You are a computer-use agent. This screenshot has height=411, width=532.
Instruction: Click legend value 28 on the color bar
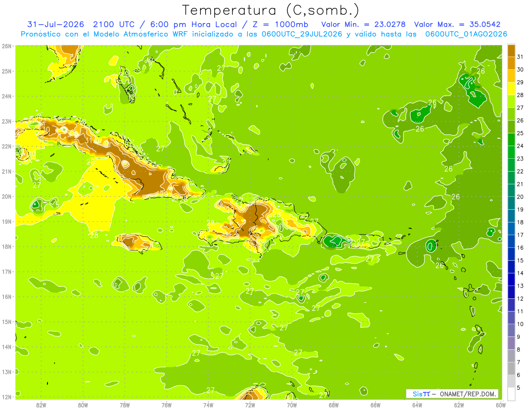[x=520, y=95]
